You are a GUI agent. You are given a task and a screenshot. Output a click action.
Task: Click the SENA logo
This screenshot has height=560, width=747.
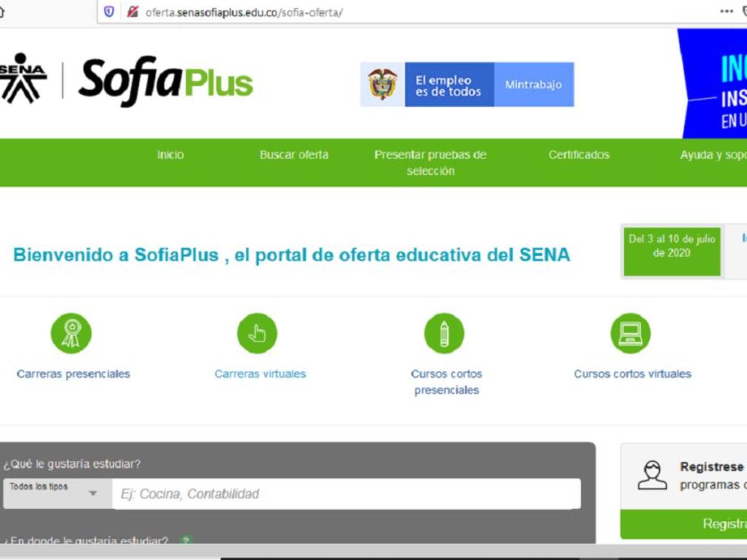pos(23,78)
